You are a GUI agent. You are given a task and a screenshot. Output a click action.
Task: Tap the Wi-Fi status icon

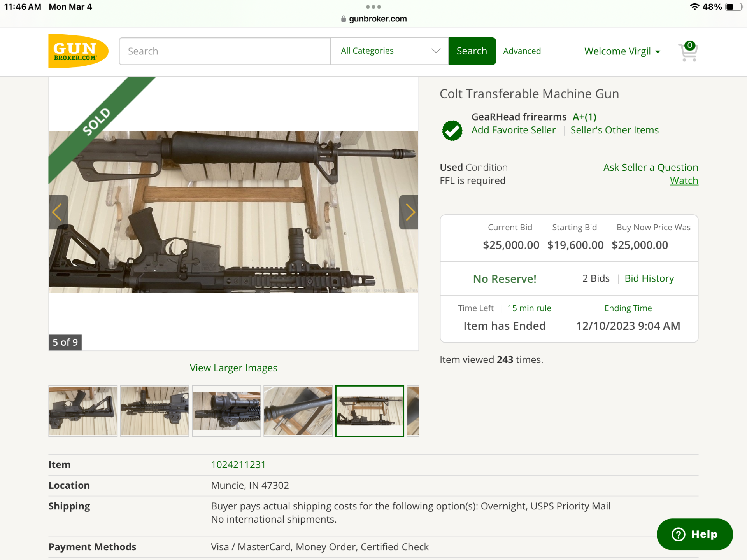695,7
